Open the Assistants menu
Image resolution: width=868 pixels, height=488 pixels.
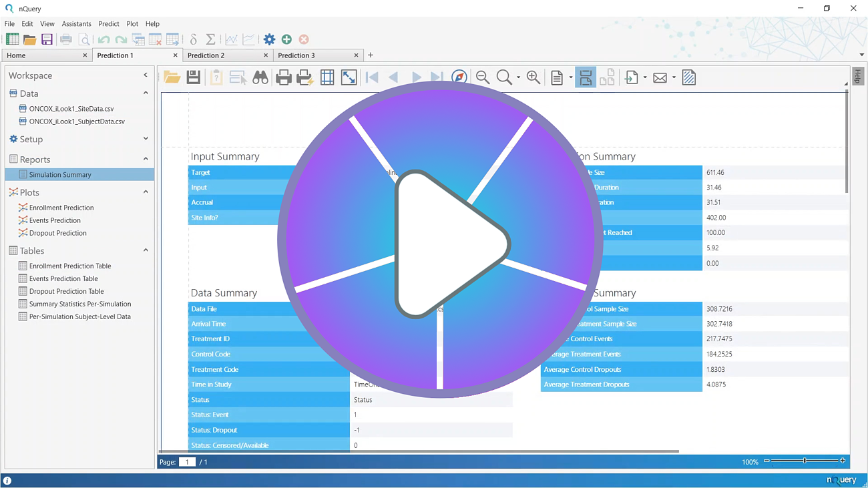click(76, 24)
